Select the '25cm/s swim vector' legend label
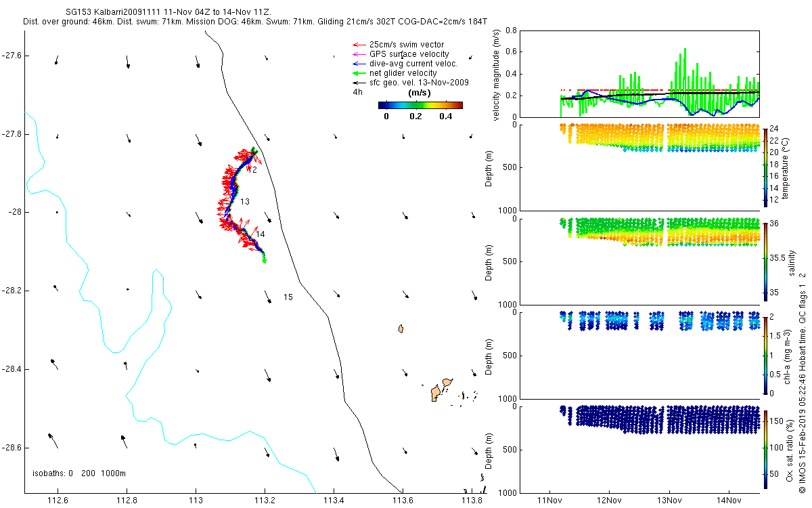Screen dimensions: 812x508 [x=407, y=45]
